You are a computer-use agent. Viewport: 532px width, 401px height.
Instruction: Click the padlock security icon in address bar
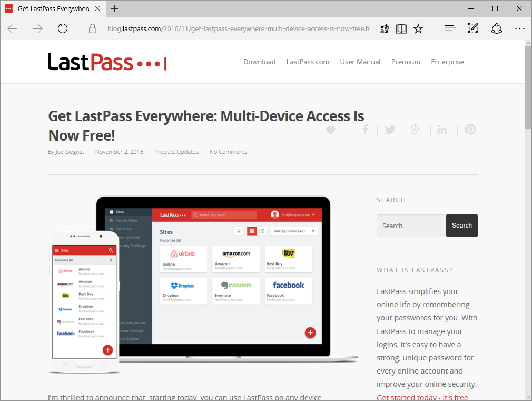[93, 28]
